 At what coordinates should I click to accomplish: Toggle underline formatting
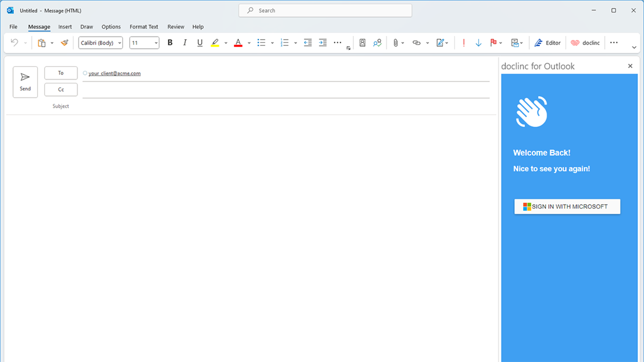point(200,43)
